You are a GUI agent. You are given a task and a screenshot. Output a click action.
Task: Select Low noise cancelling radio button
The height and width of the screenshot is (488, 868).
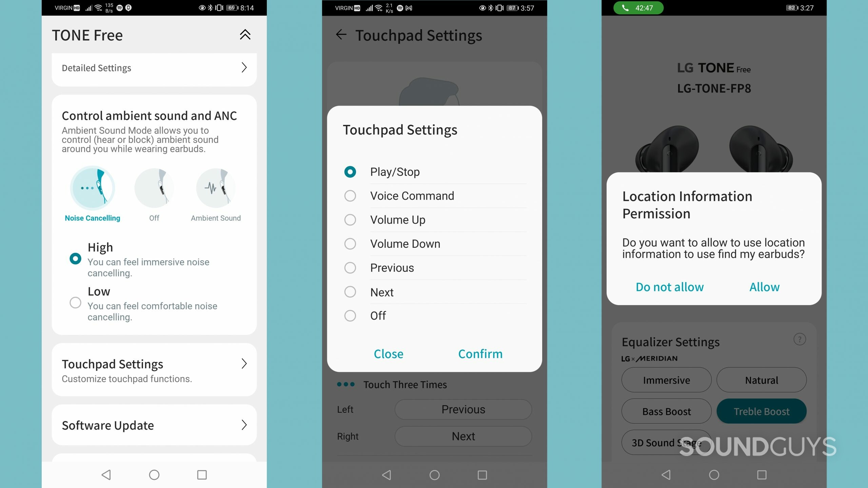click(x=75, y=303)
